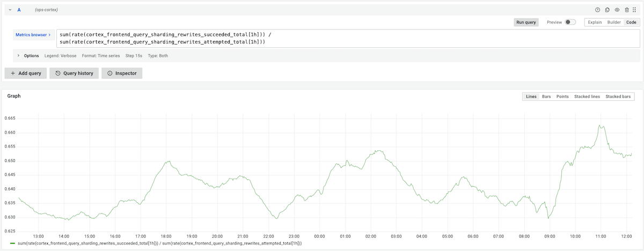Expand the query Options section
The width and height of the screenshot is (644, 251).
click(x=18, y=55)
